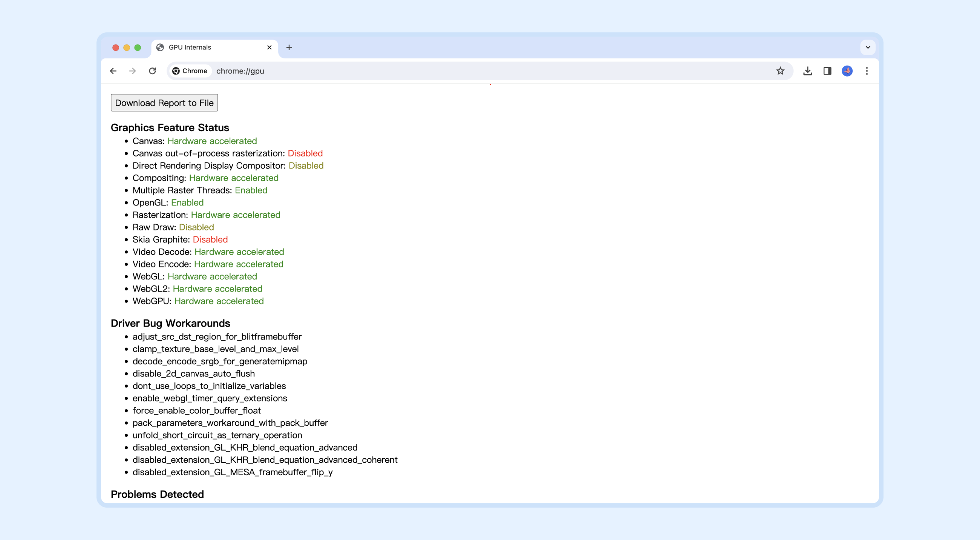Click the Problems Detected heading
The image size is (980, 540).
tap(157, 494)
